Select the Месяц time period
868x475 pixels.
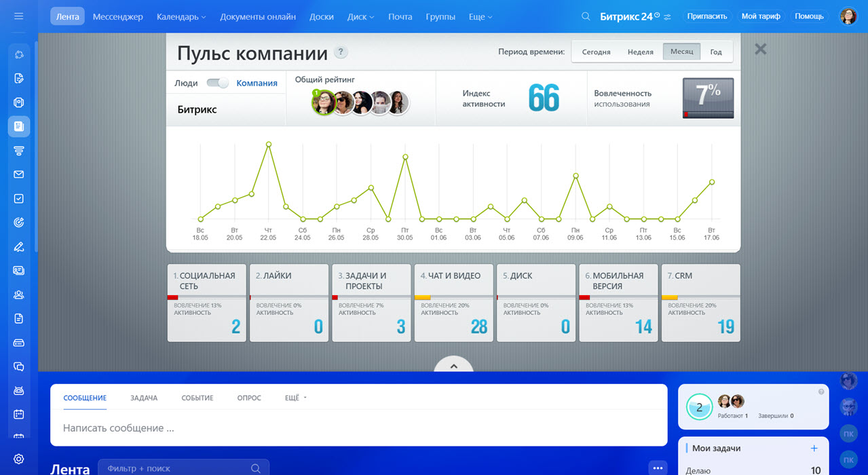click(682, 52)
